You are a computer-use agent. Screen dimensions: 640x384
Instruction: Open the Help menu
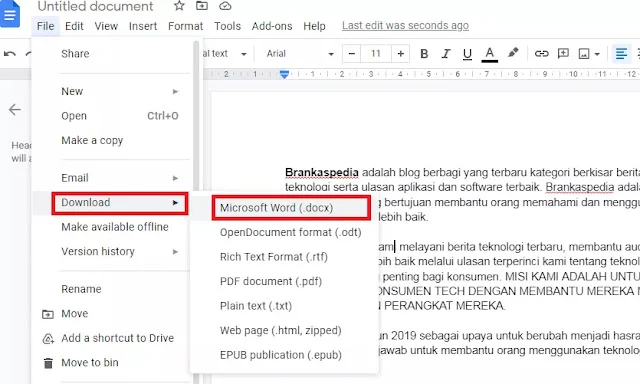(x=314, y=26)
